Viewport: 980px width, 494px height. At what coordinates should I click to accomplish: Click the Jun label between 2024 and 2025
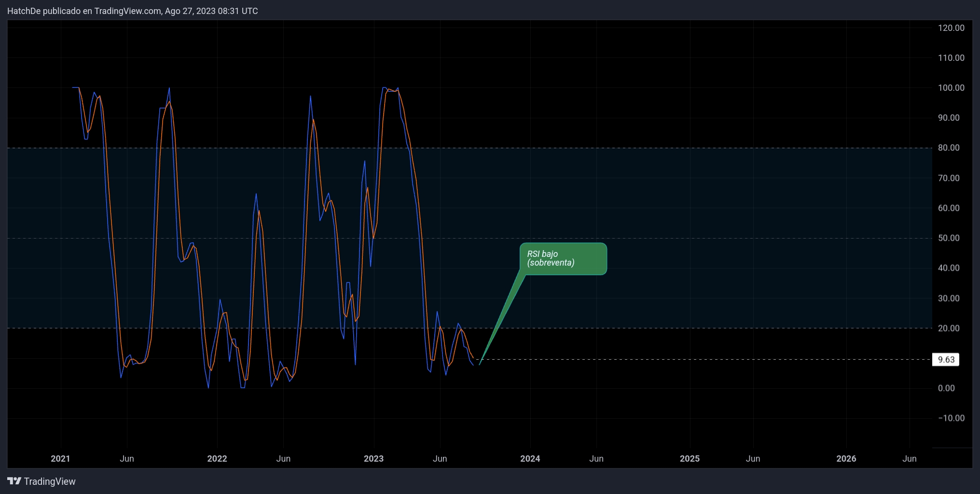(596, 459)
